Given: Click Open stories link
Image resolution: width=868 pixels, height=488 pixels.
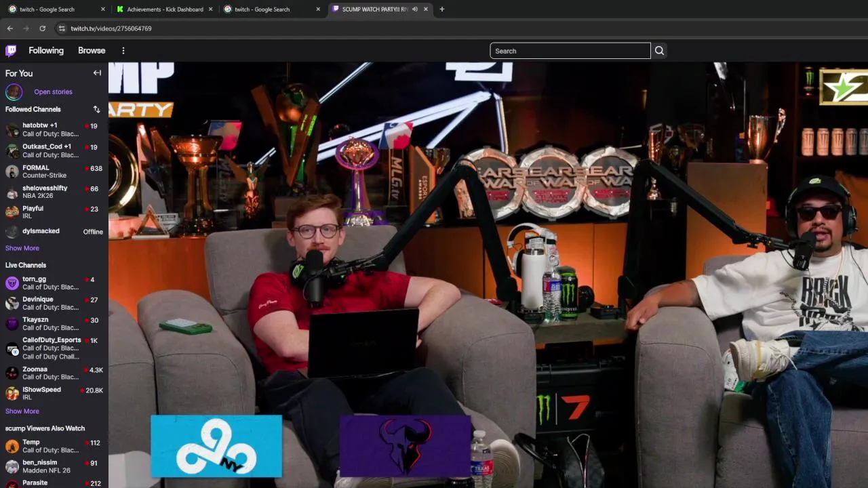Looking at the screenshot, I should pyautogui.click(x=53, y=91).
